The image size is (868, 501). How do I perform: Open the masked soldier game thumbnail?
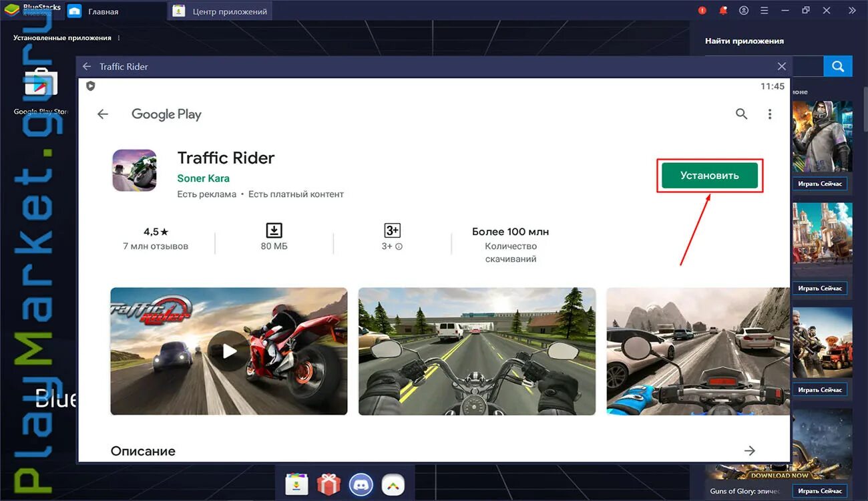click(822, 137)
